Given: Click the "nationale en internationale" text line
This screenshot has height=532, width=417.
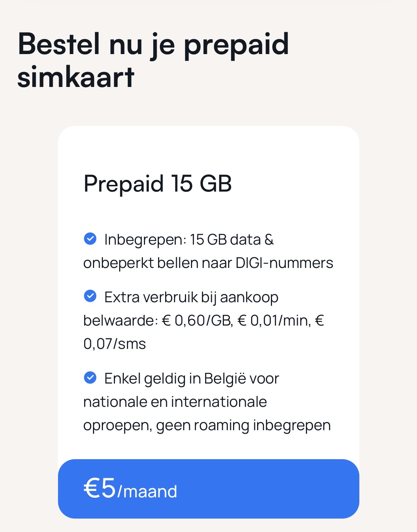Looking at the screenshot, I should tap(175, 402).
